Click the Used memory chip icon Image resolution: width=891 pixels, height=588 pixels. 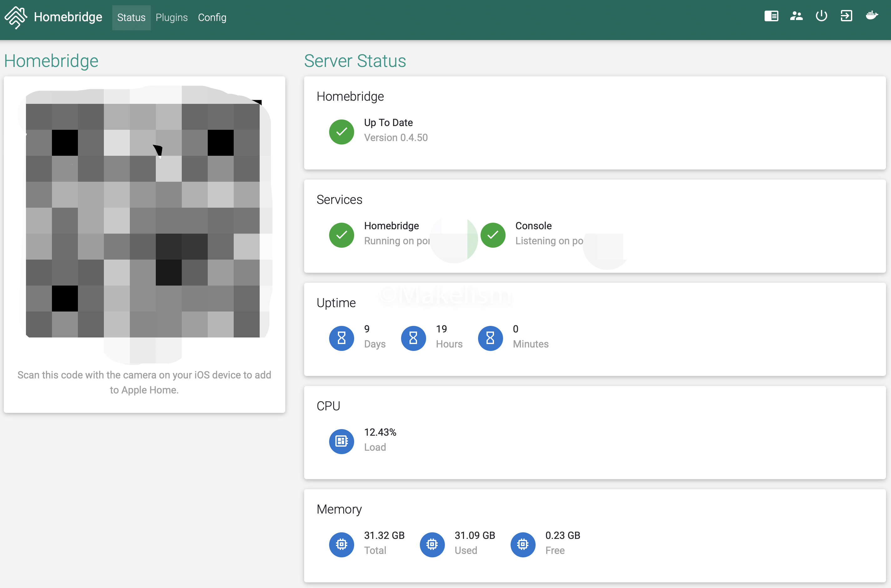[432, 545]
